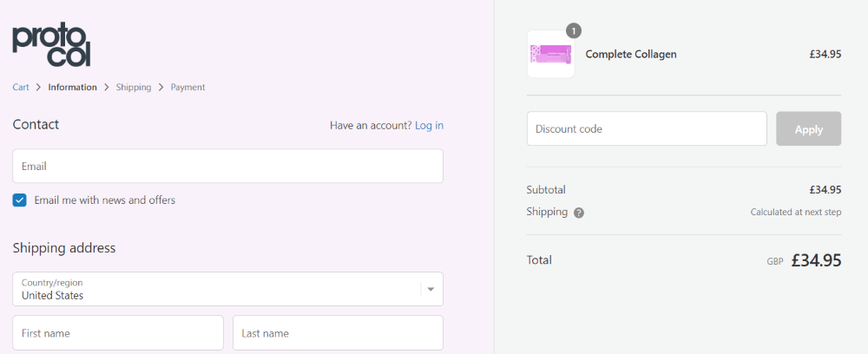Click the chevron after Information breadcrumb
This screenshot has width=868, height=354.
pyautogui.click(x=106, y=88)
